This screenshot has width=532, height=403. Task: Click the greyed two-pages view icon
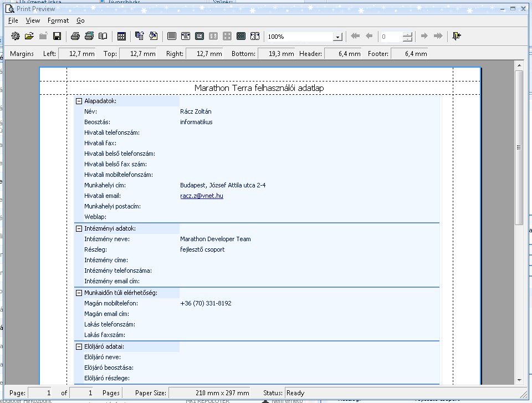(x=213, y=36)
